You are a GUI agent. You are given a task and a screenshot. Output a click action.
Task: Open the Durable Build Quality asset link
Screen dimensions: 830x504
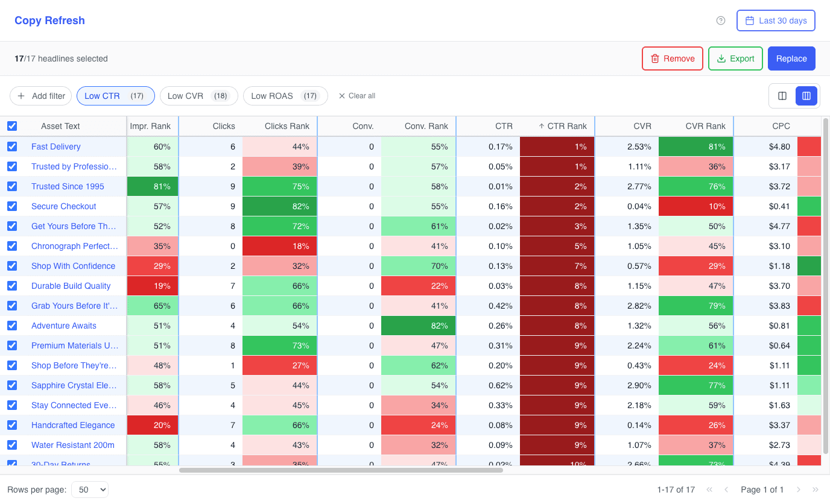pos(71,286)
